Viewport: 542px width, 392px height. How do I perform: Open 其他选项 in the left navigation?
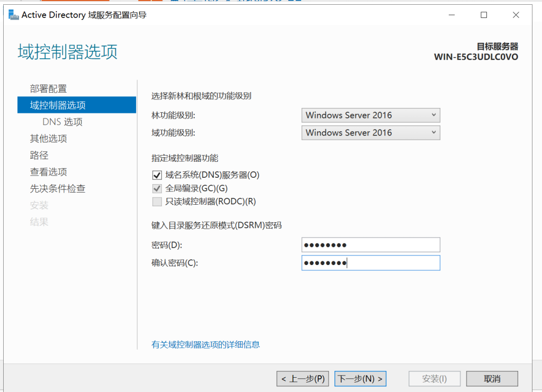[49, 139]
